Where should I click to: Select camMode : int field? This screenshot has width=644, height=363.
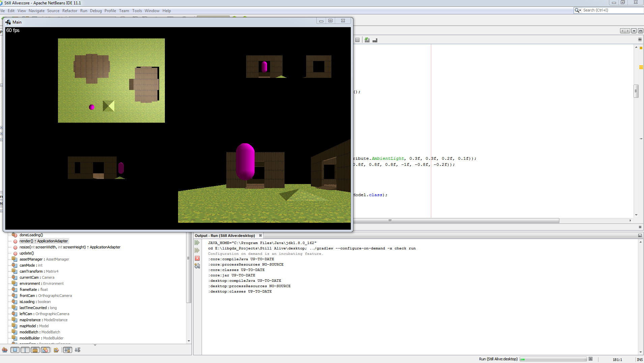click(x=31, y=265)
